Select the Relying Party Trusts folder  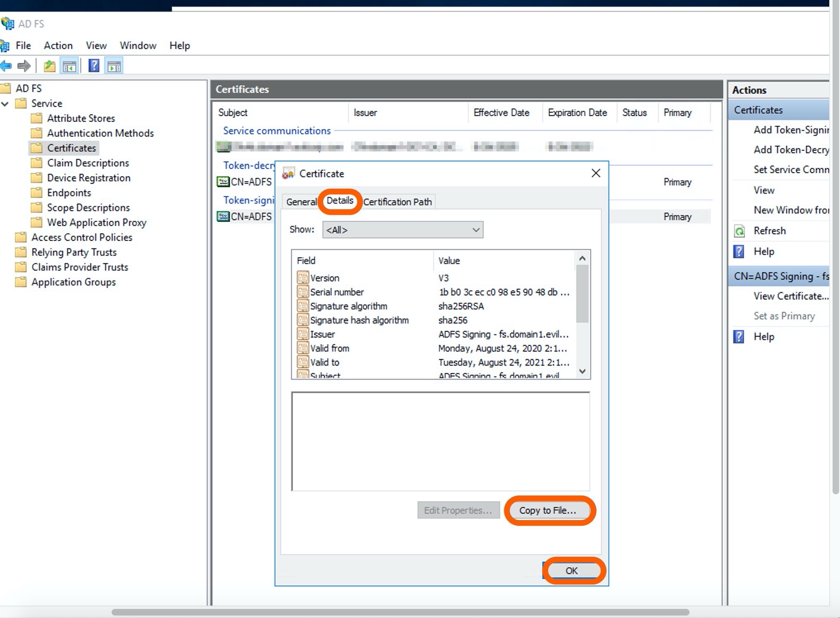74,252
